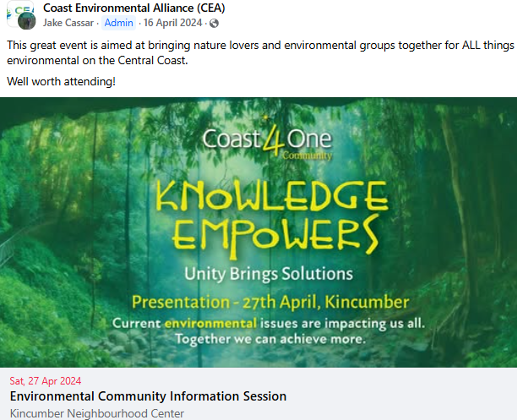Viewport: 517px width, 420px height.
Task: Open the post's 16 April 2024 timestamp
Action: pos(174,23)
